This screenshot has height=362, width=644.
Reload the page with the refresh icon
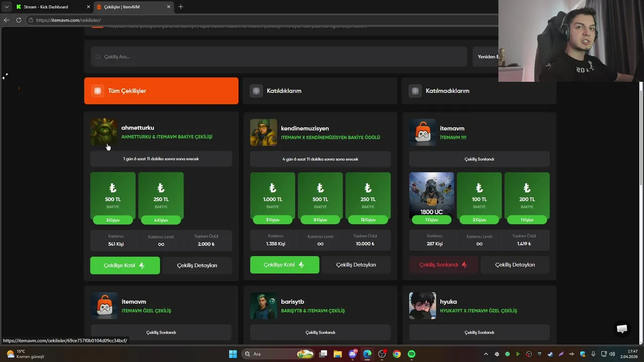(19, 20)
